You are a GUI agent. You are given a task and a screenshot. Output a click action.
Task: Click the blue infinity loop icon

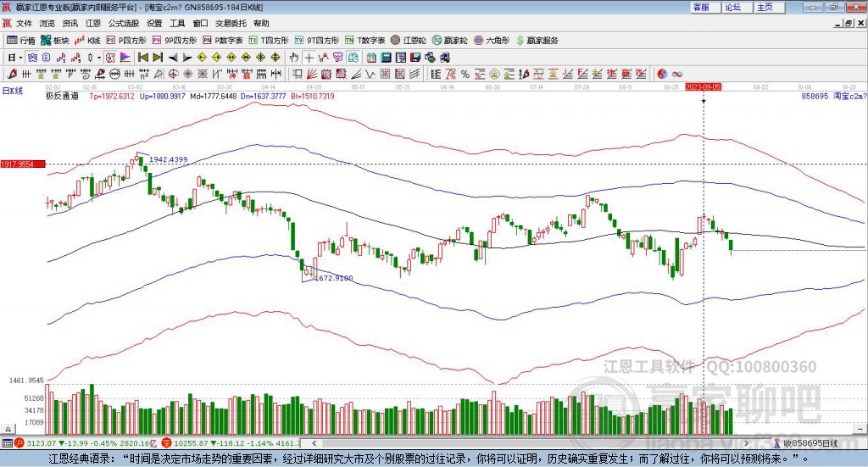click(677, 74)
